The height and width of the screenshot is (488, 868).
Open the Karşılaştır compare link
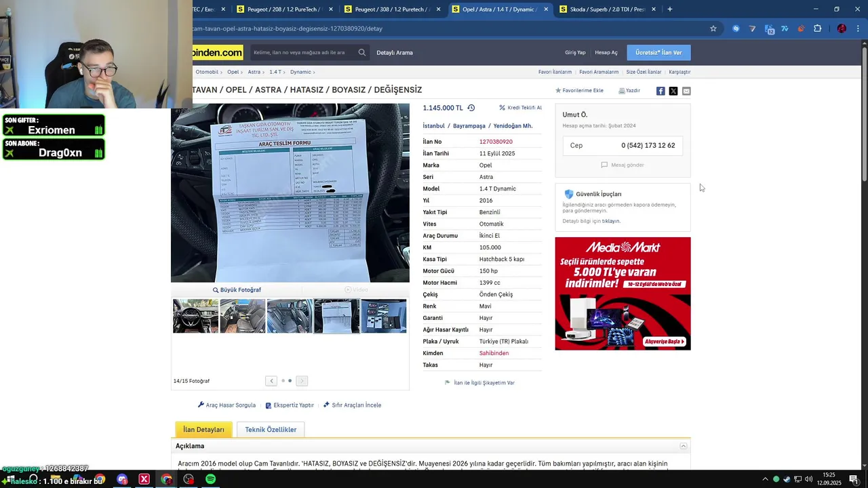(679, 72)
